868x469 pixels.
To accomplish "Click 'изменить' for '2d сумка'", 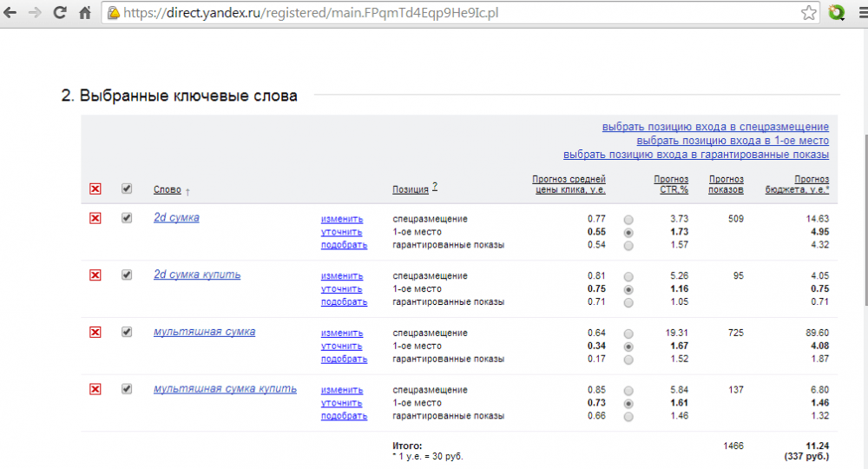I will [341, 219].
